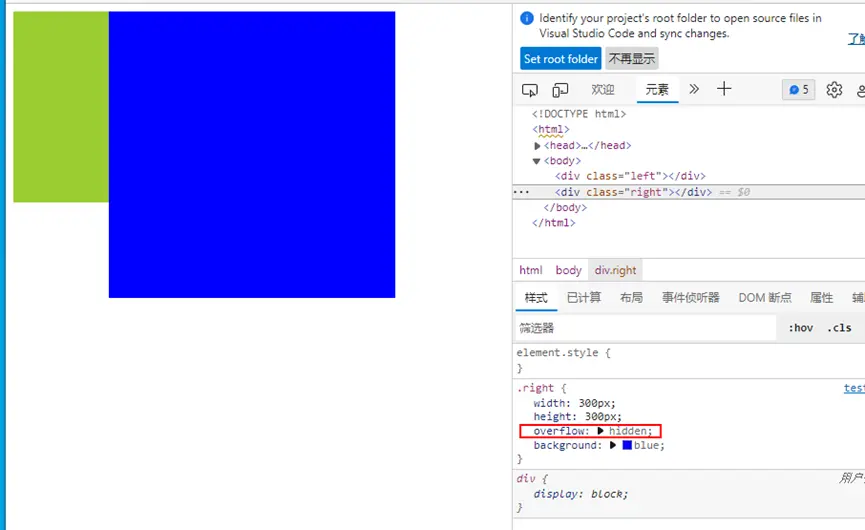865x530 pixels.
Task: Open the 5 issues counter badge
Action: 798,90
